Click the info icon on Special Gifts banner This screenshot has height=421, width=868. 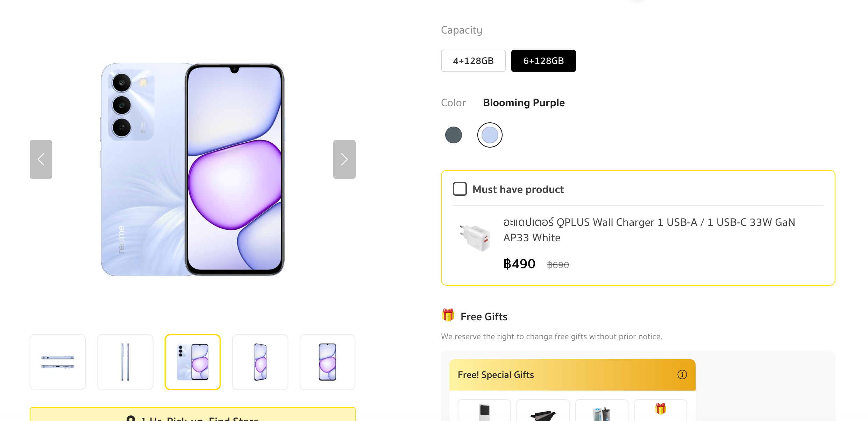click(x=682, y=374)
